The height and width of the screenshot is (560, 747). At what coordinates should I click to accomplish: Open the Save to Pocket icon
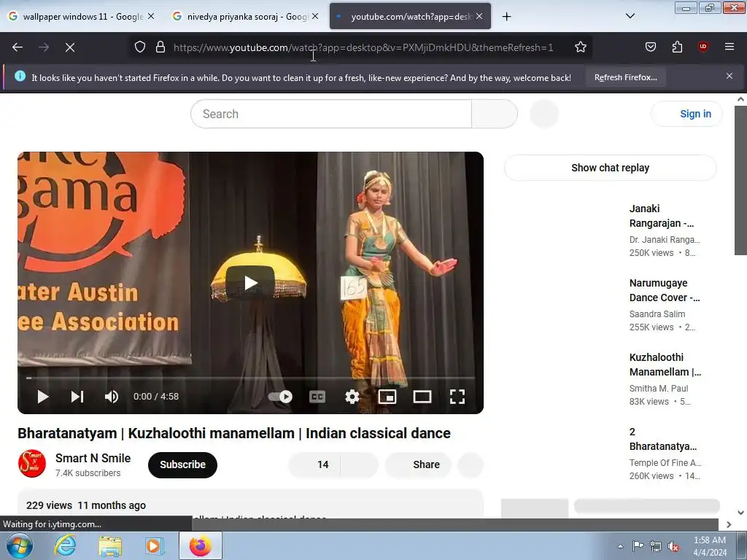(650, 47)
